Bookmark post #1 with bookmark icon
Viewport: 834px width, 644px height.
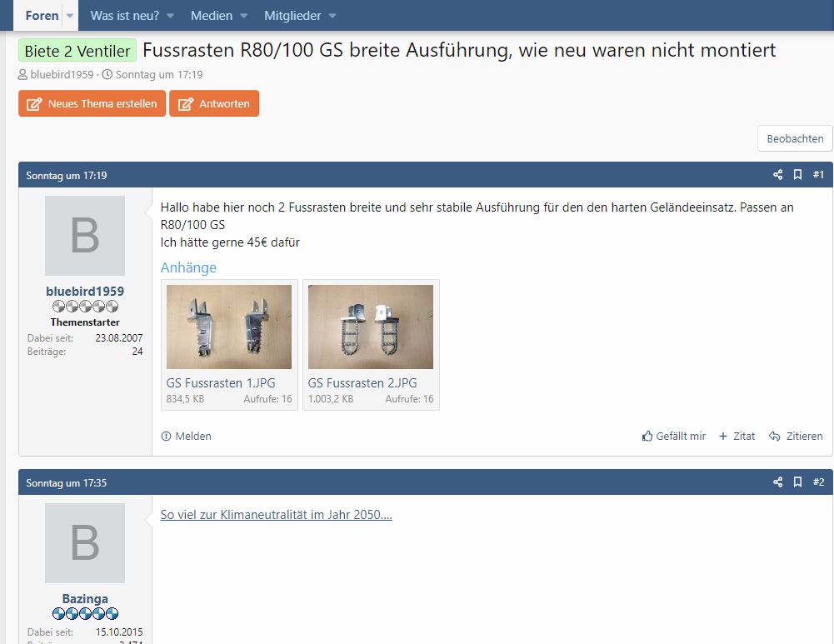pyautogui.click(x=798, y=174)
